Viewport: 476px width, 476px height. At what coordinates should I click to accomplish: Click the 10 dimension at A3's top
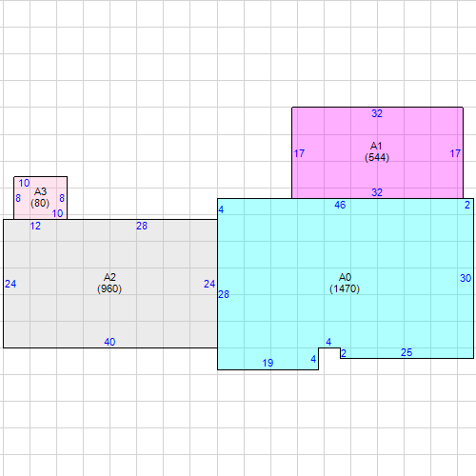(x=24, y=183)
